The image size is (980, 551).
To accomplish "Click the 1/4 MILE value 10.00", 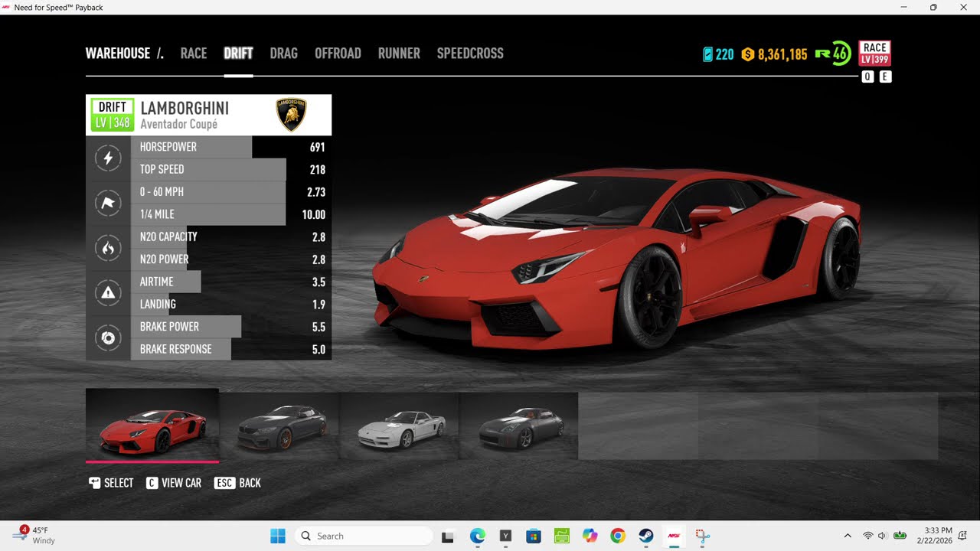I will (314, 215).
